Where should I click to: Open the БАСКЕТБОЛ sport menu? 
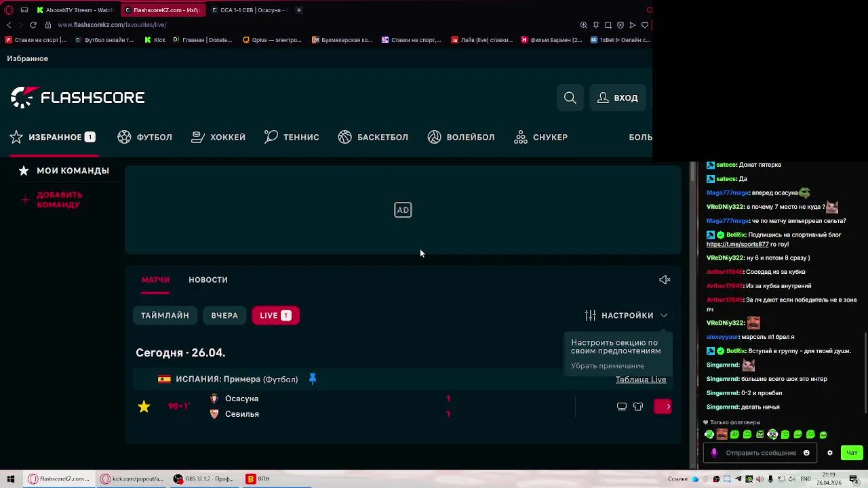click(373, 137)
